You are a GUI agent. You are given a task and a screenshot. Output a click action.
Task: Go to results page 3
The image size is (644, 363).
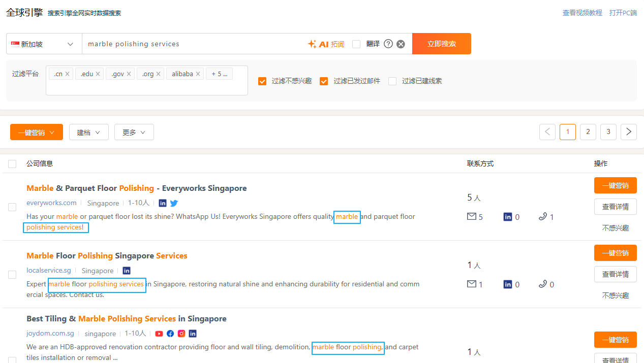coord(608,132)
